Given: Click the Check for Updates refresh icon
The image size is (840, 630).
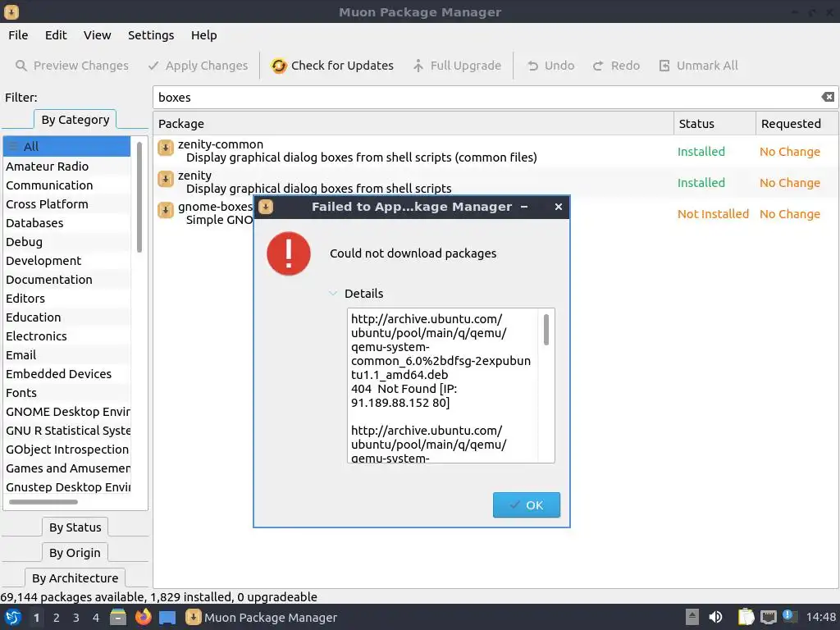Looking at the screenshot, I should click(279, 66).
